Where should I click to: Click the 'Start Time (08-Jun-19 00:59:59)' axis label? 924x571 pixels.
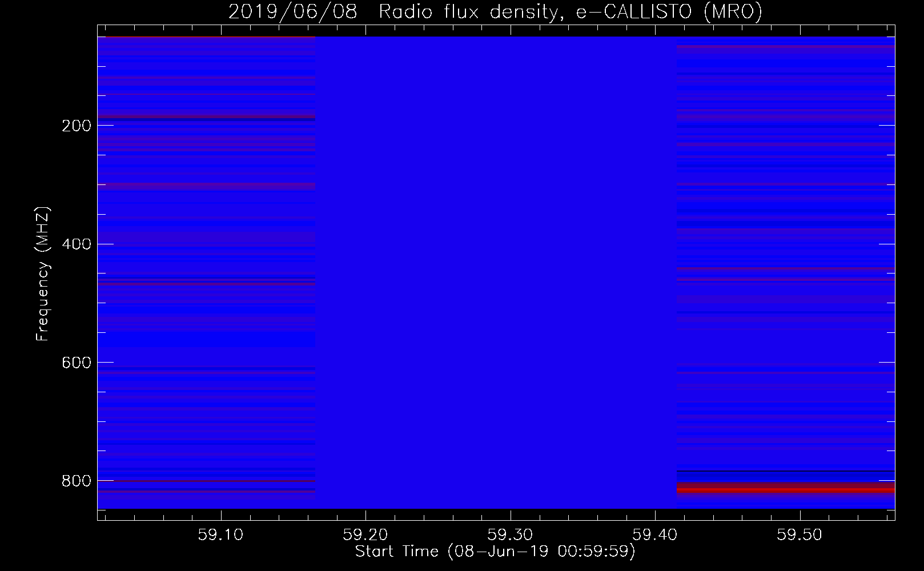pyautogui.click(x=495, y=552)
